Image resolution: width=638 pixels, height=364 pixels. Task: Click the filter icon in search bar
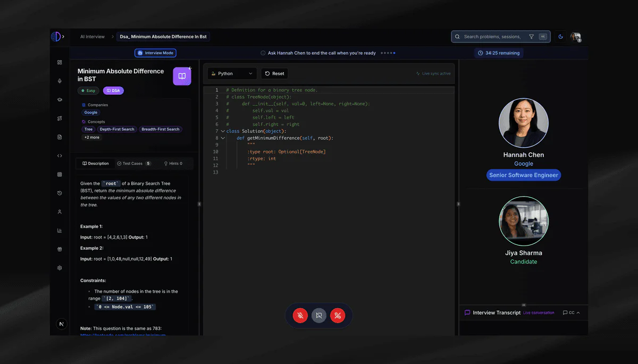531,37
